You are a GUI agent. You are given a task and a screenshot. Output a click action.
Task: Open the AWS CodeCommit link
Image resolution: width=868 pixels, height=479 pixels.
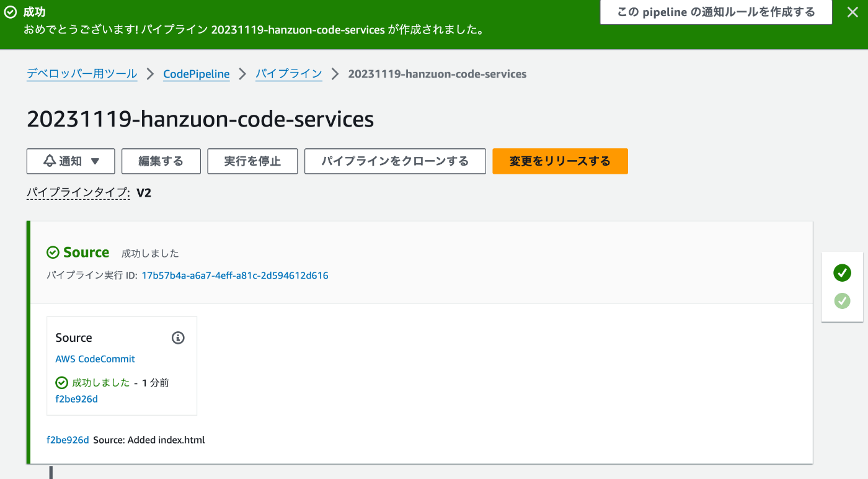[x=95, y=359]
